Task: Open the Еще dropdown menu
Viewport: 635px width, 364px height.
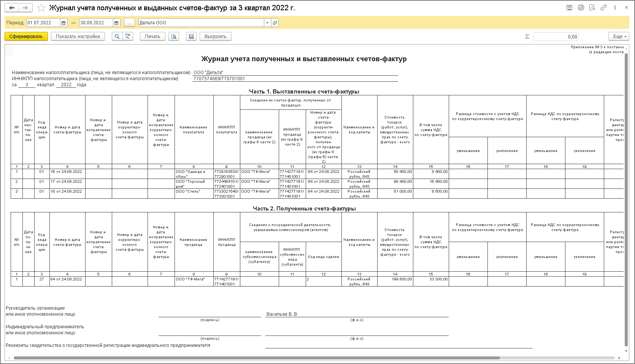Action: [619, 36]
